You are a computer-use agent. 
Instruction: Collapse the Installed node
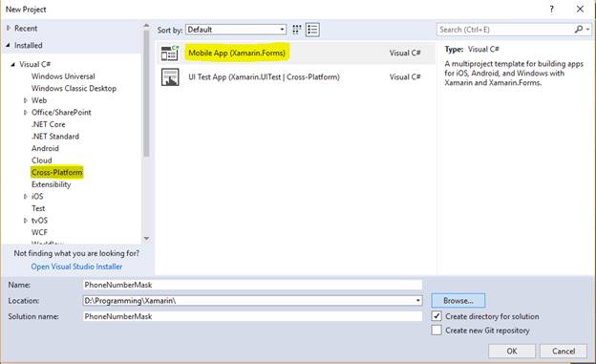(8, 45)
